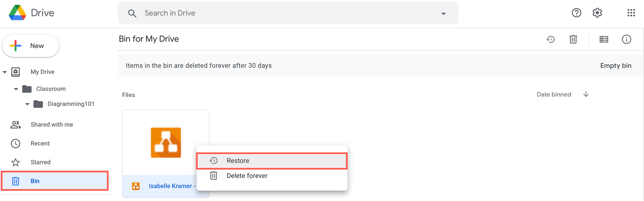Click the delete-forever trash icon in toolbar
This screenshot has height=201, width=644.
pyautogui.click(x=573, y=39)
